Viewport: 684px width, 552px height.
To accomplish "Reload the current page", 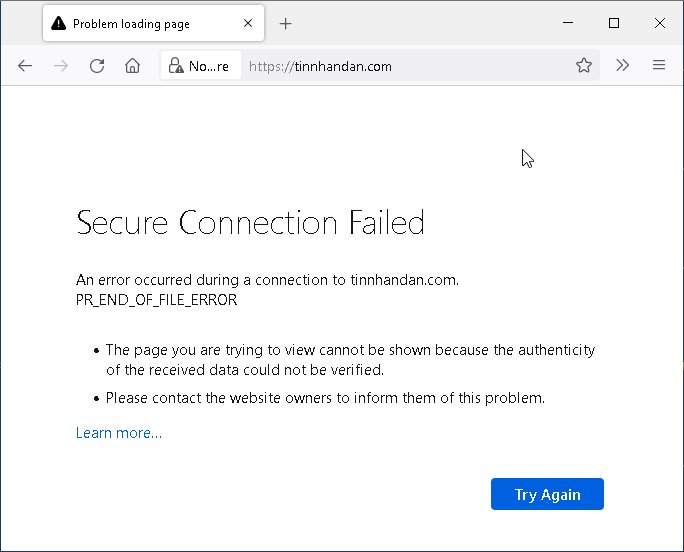I will pos(97,66).
